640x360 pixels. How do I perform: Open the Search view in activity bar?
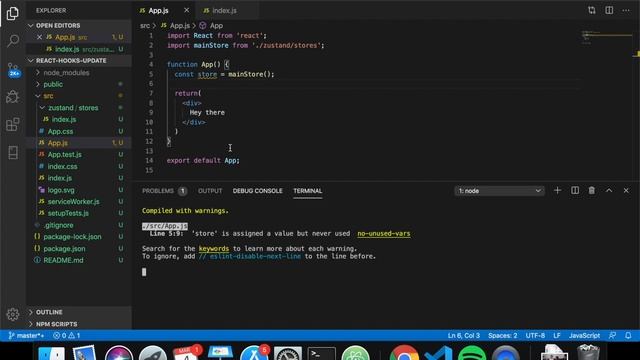click(13, 40)
